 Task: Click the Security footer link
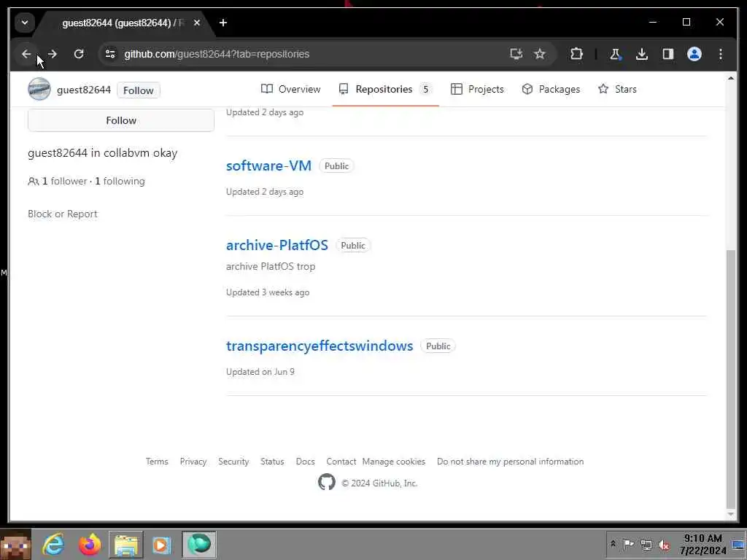[x=233, y=462]
